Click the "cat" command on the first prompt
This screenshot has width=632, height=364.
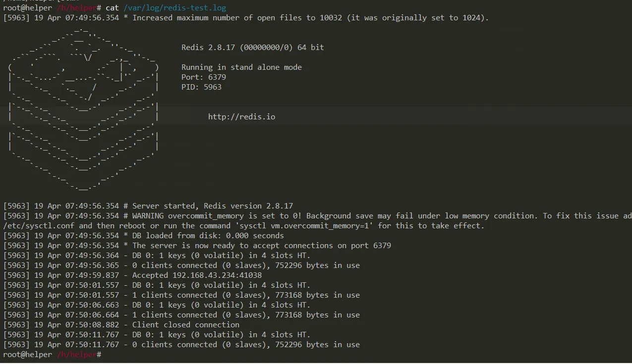click(x=112, y=8)
